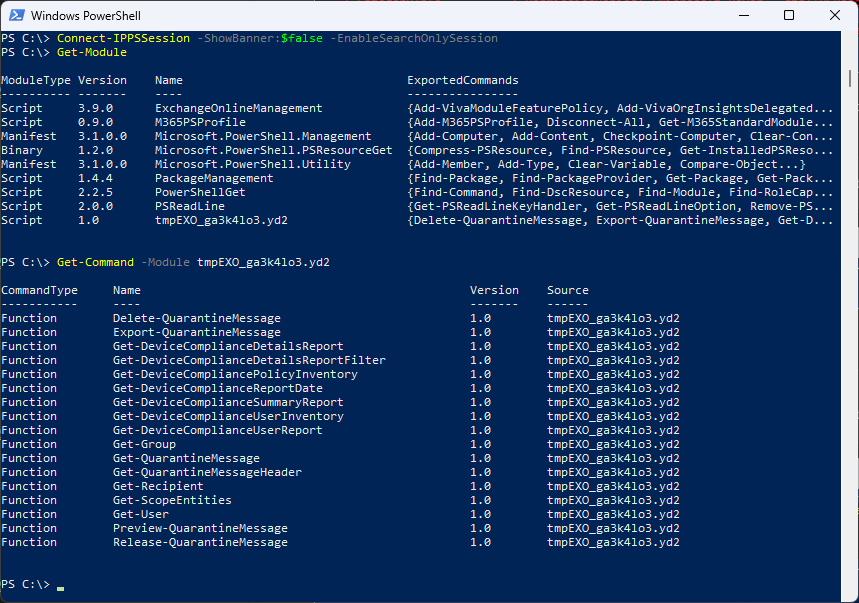The image size is (859, 603).
Task: Select Delete-QuarantineMessage in the function list
Action: pyautogui.click(x=197, y=318)
